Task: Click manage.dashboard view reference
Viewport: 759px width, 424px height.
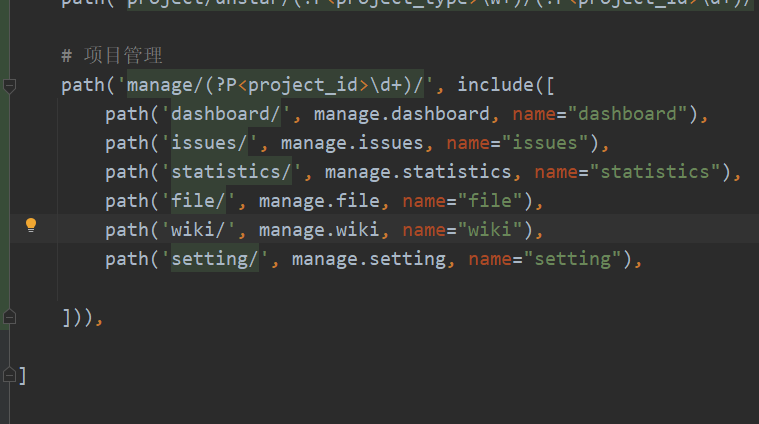Action: coord(402,114)
